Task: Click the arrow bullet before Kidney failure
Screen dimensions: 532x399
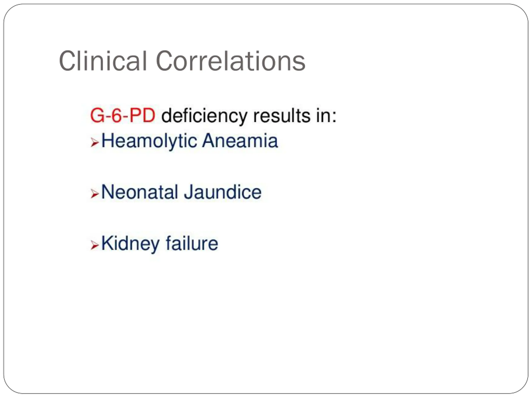Action: click(95, 245)
